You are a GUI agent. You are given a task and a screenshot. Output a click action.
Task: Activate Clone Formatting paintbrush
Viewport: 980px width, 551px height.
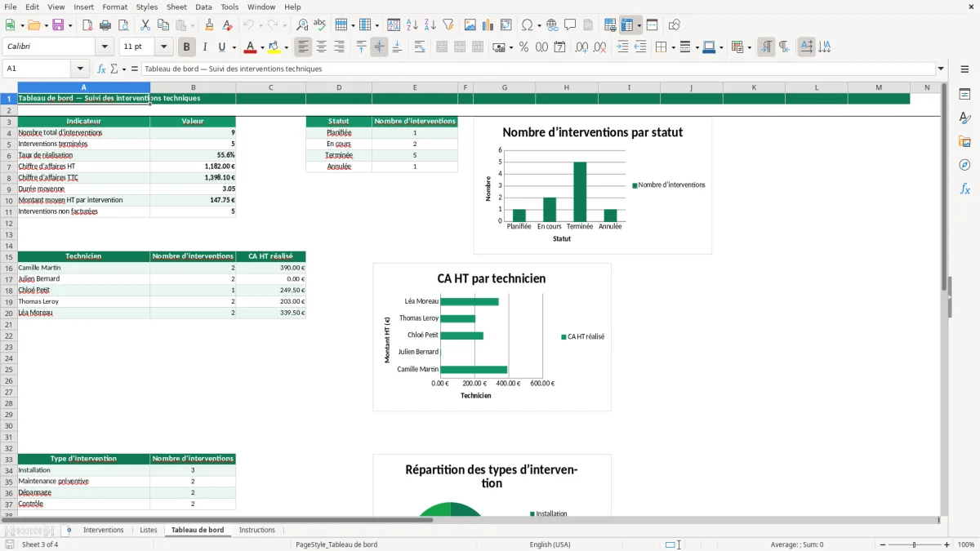point(210,25)
